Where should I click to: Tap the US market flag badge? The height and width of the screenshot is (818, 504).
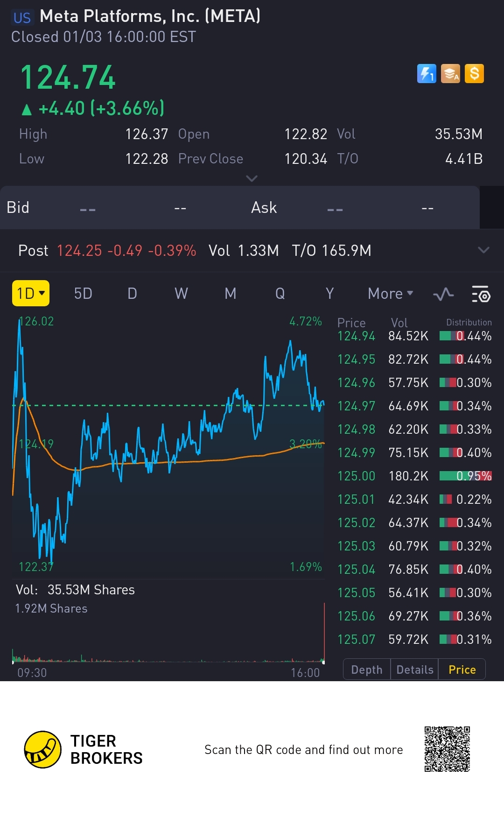pos(22,18)
